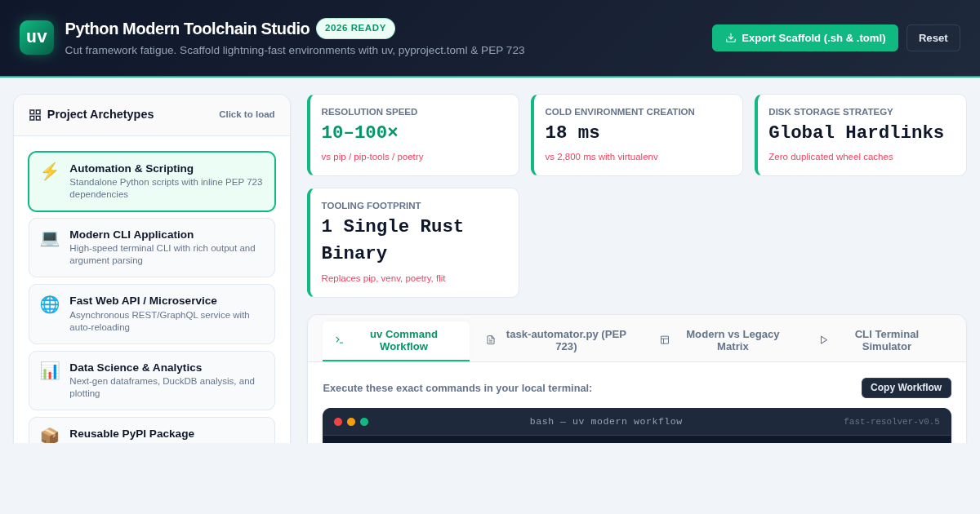Viewport: 980px width, 514px height.
Task: Click the terminal prompt icon in Command Workflow tab
Action: (339, 340)
